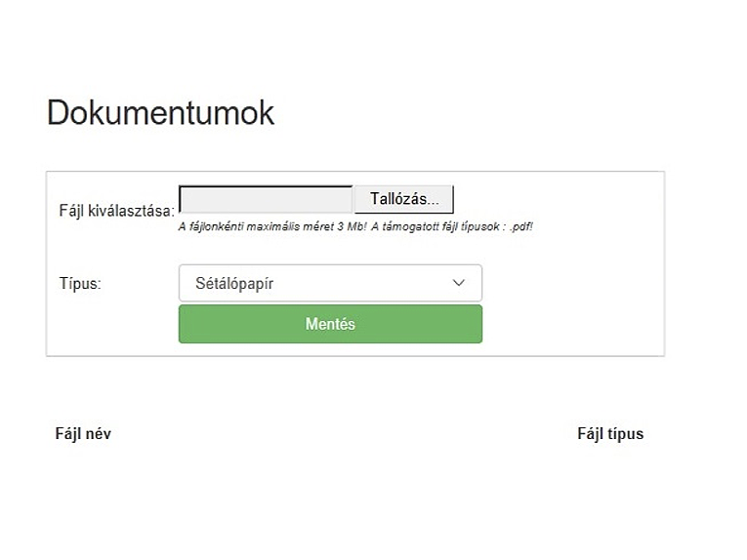Image resolution: width=747 pixels, height=560 pixels.
Task: Click the right edge of the Mentés button
Action: coord(476,324)
